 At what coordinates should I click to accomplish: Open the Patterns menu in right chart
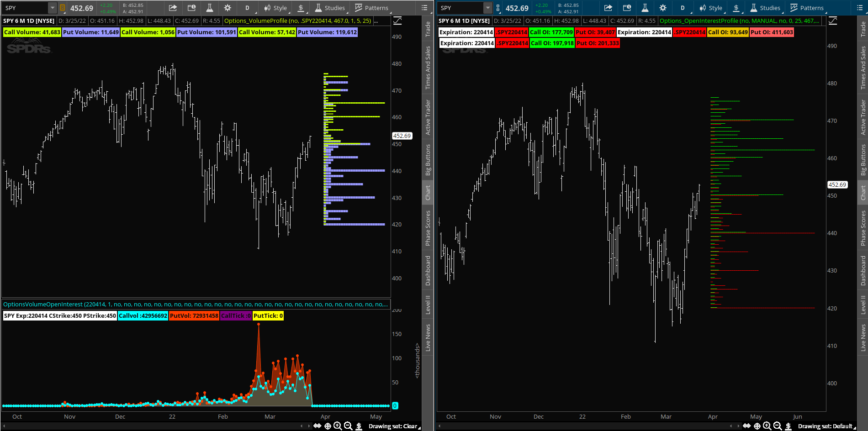(x=807, y=8)
